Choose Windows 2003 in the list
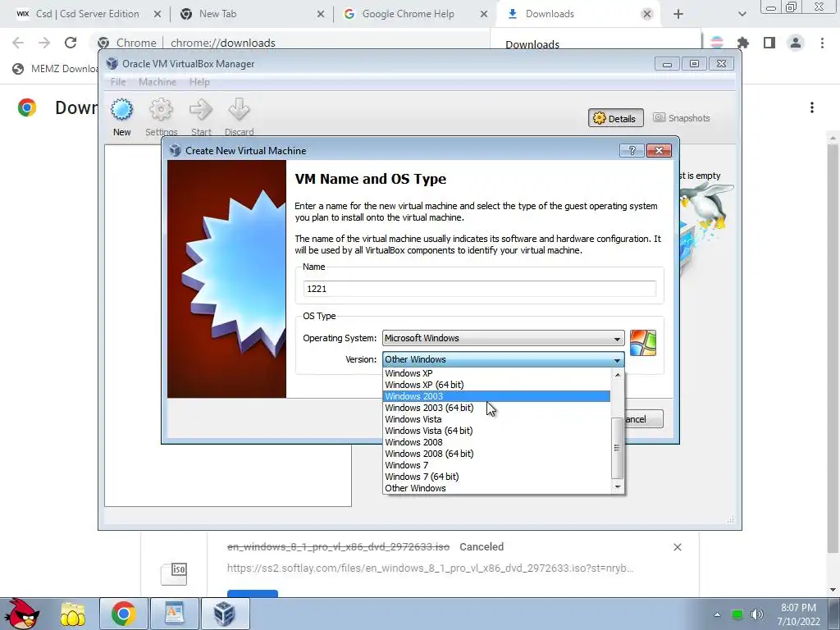 point(496,396)
